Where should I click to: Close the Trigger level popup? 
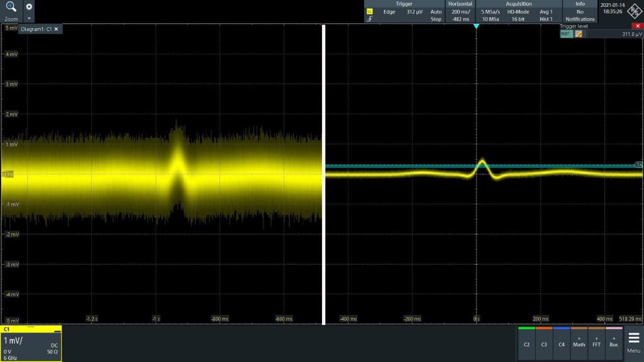click(635, 26)
